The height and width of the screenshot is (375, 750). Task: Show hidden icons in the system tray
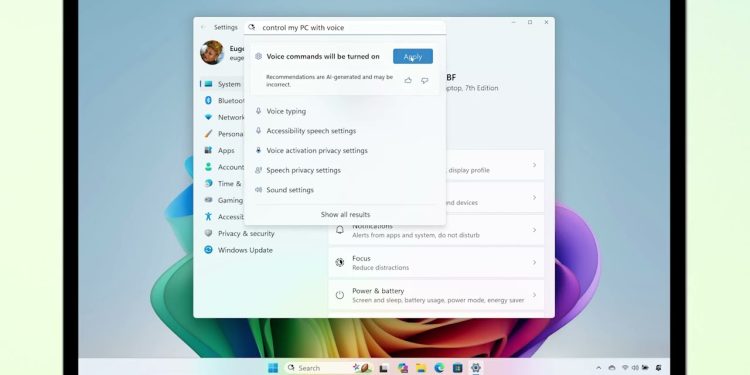point(598,368)
